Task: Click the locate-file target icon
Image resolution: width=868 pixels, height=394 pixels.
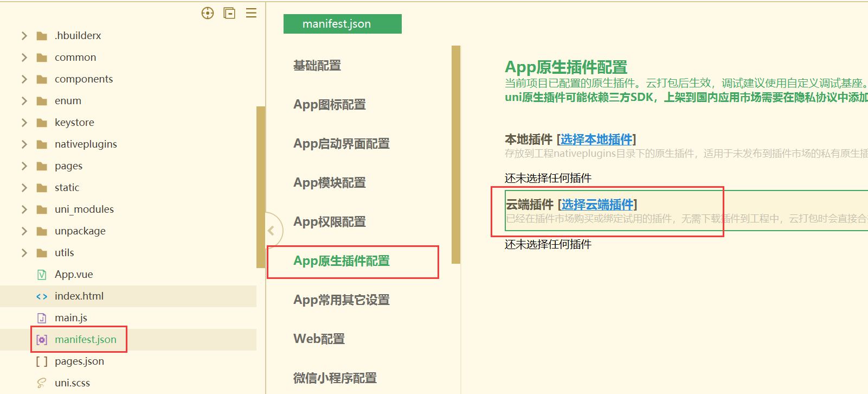Action: 208,13
